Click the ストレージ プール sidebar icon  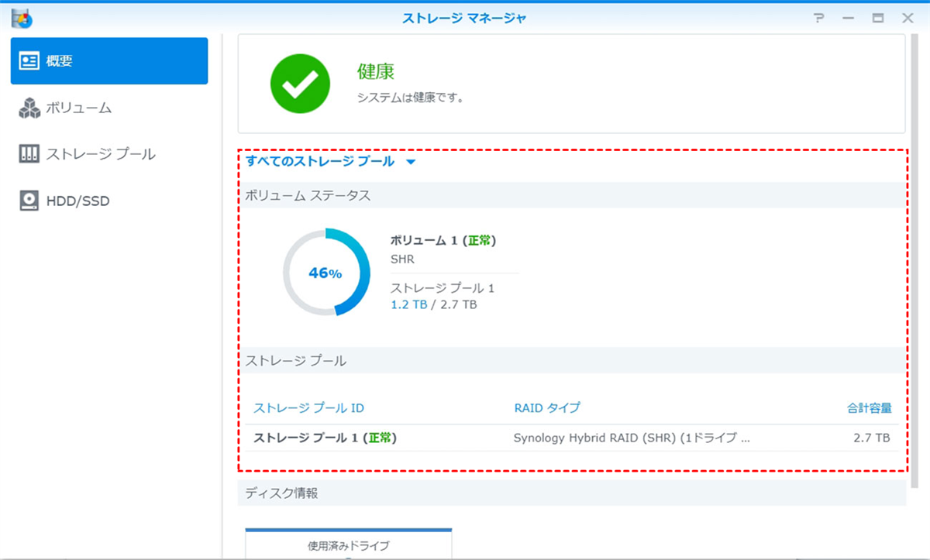coord(29,154)
